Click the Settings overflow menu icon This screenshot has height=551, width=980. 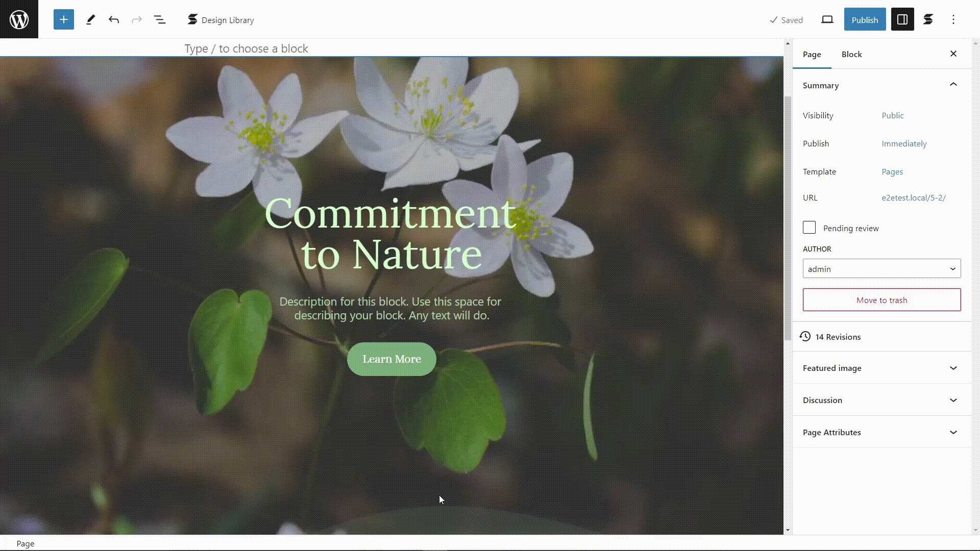[955, 19]
